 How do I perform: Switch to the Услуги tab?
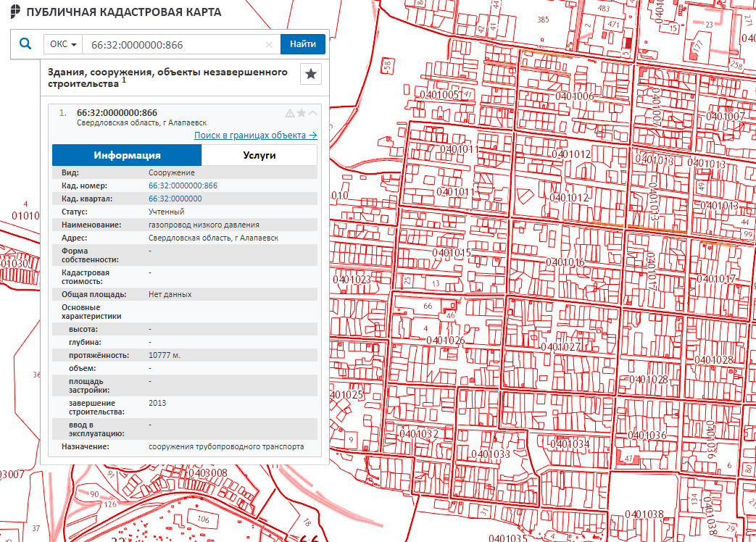tap(259, 156)
